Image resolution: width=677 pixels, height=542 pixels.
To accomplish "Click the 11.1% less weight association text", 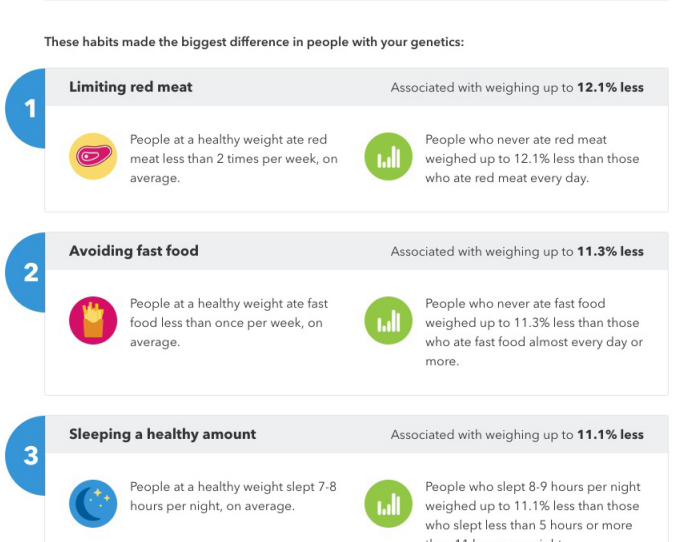I will coord(517,435).
